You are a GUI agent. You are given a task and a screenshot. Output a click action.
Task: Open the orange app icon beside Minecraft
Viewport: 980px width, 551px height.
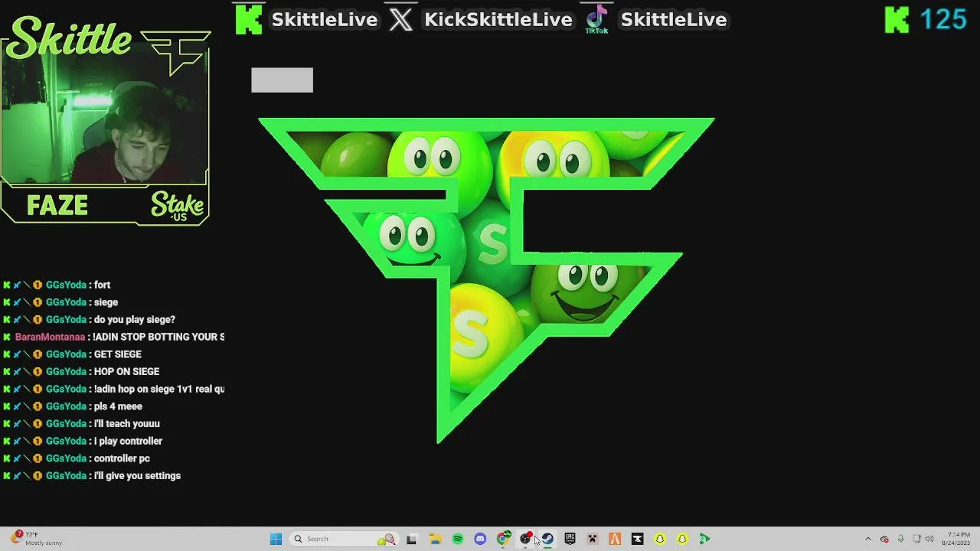click(x=615, y=539)
